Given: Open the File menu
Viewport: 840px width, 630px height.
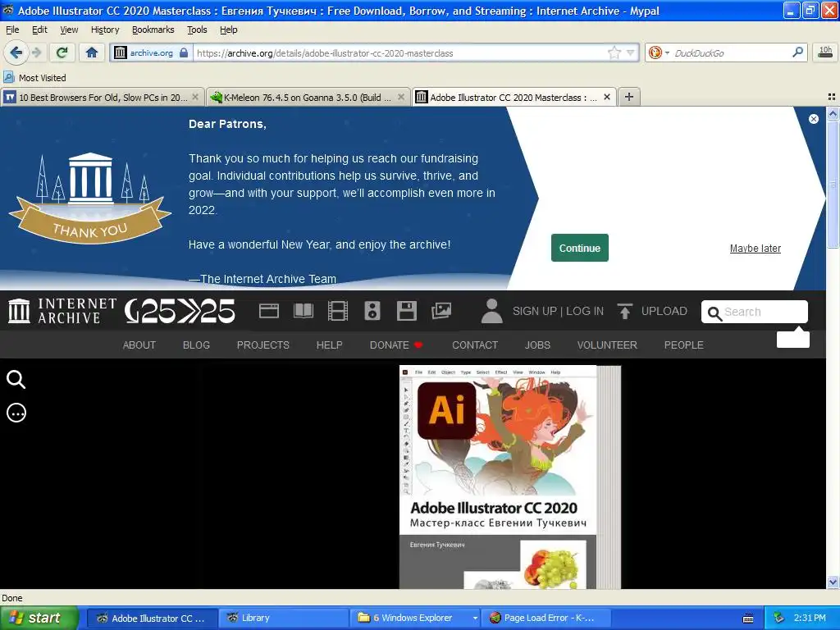Looking at the screenshot, I should 12,30.
